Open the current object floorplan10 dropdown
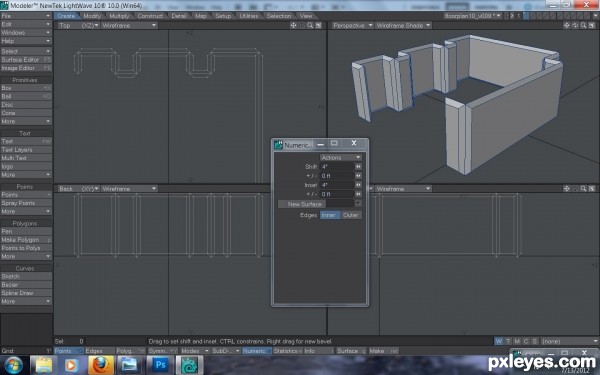600x375 pixels. pyautogui.click(x=473, y=16)
